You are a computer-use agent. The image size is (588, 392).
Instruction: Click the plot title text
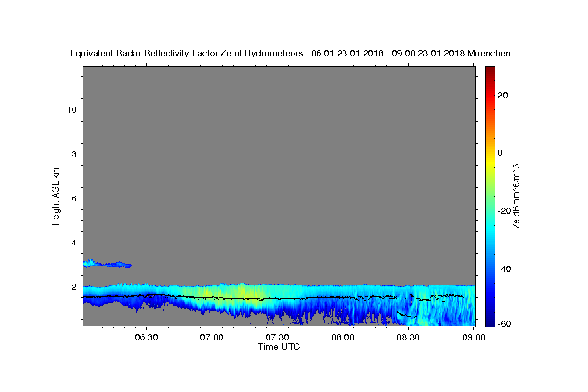pos(290,53)
